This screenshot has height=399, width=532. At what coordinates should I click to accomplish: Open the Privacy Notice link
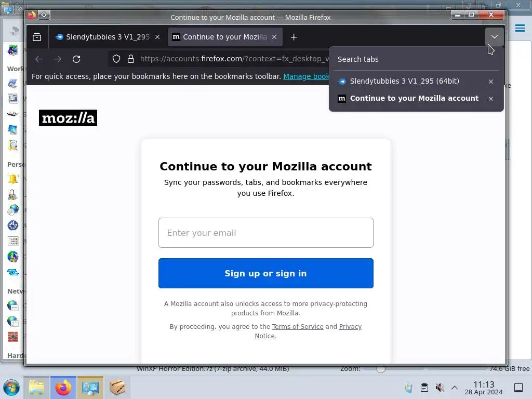pos(350,326)
